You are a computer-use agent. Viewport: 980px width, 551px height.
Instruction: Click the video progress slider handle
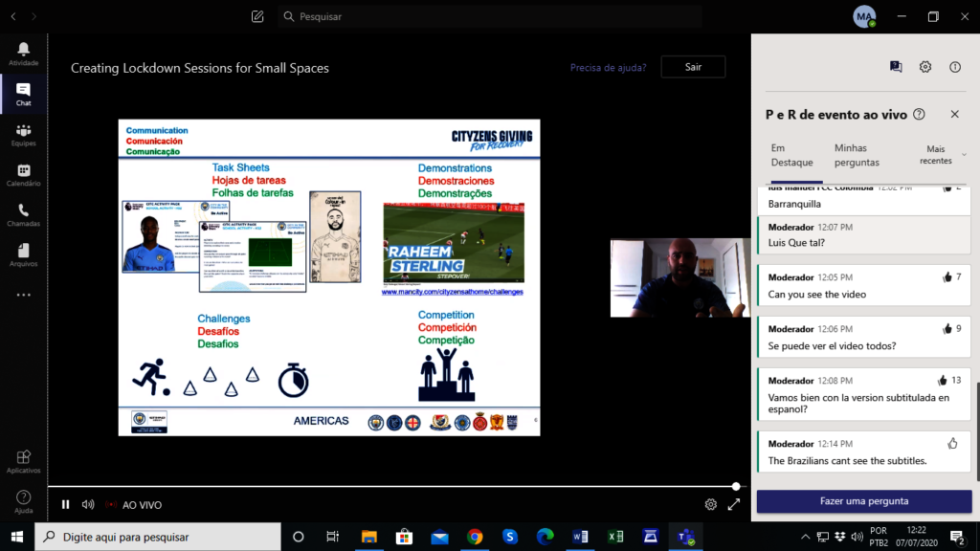tap(736, 486)
